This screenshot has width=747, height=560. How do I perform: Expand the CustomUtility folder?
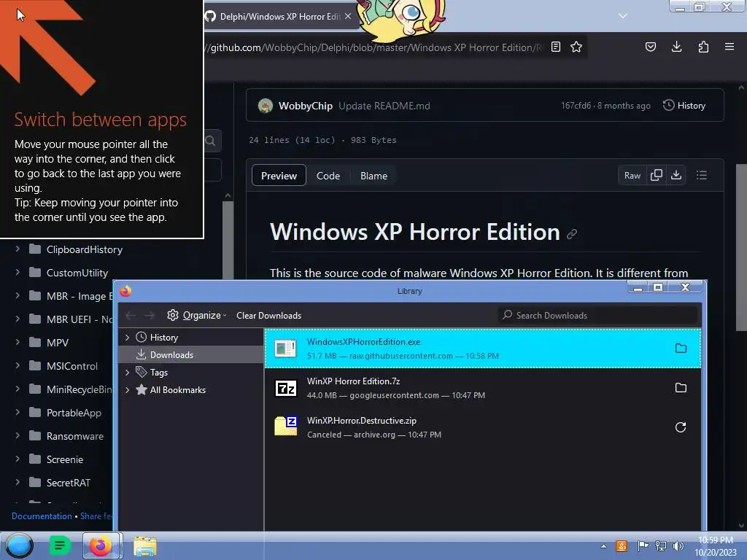(x=18, y=272)
